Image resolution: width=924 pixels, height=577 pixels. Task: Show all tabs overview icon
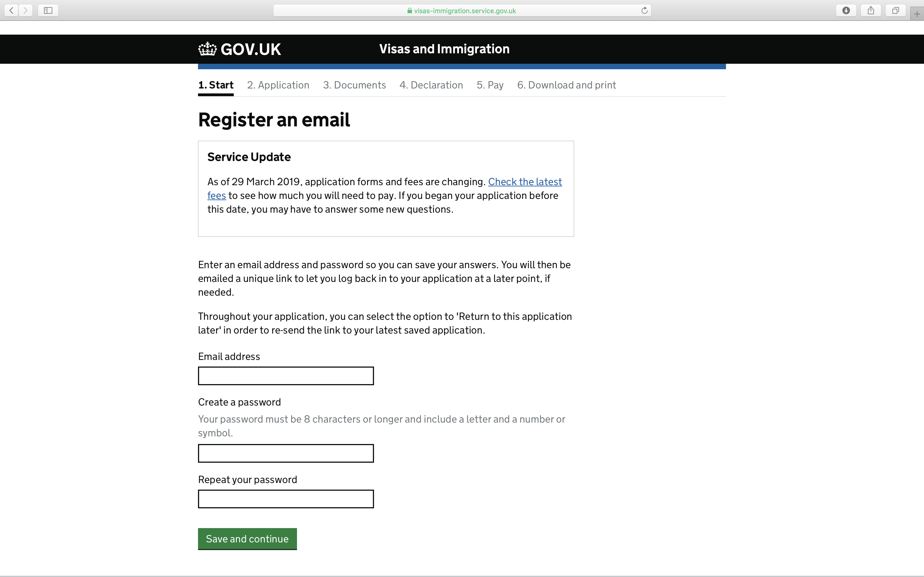point(895,10)
